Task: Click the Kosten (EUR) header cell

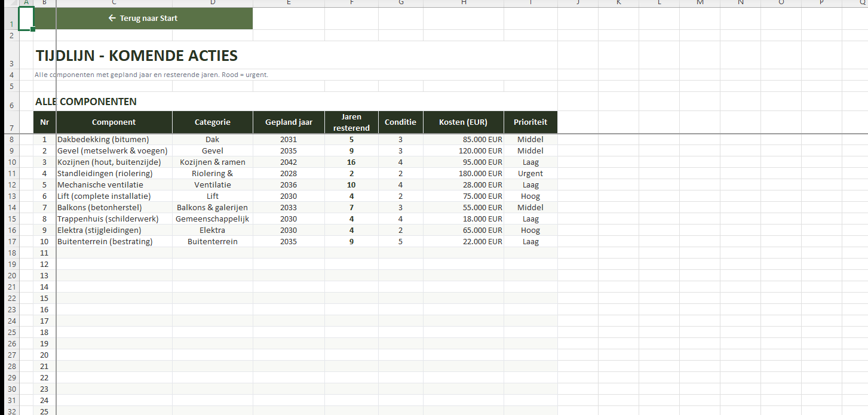Action: [463, 122]
